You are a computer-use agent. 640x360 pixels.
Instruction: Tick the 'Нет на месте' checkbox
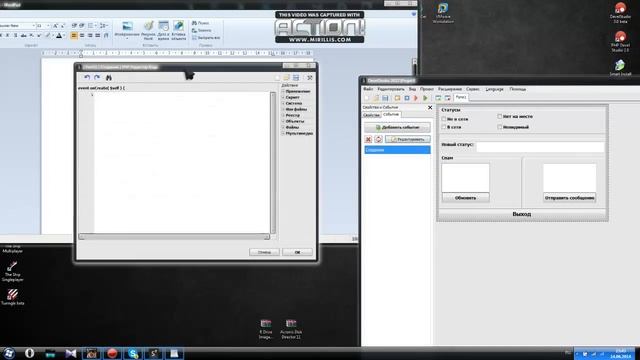(x=500, y=116)
